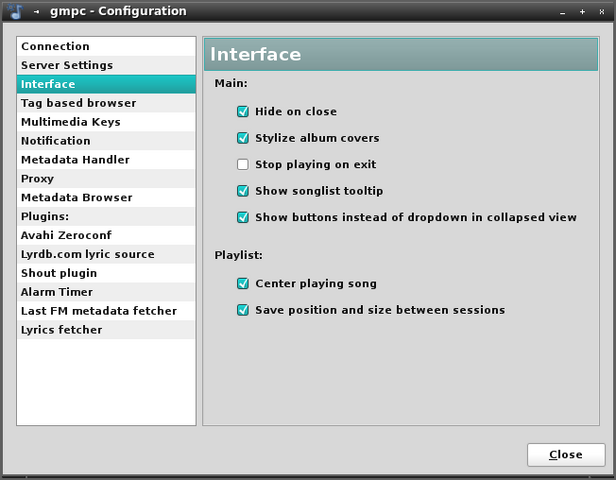The image size is (616, 480).
Task: Disable Show songlist tooltip
Action: (243, 191)
